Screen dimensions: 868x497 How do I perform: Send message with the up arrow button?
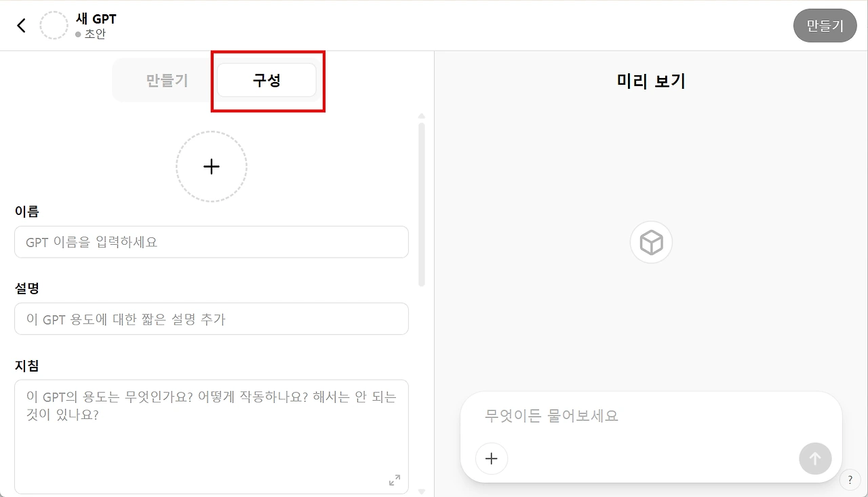tap(815, 459)
